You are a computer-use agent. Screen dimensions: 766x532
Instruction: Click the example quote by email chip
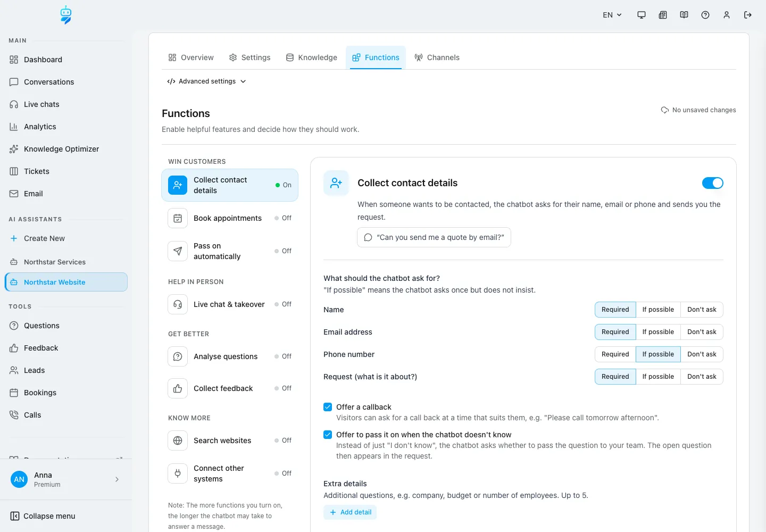(434, 237)
